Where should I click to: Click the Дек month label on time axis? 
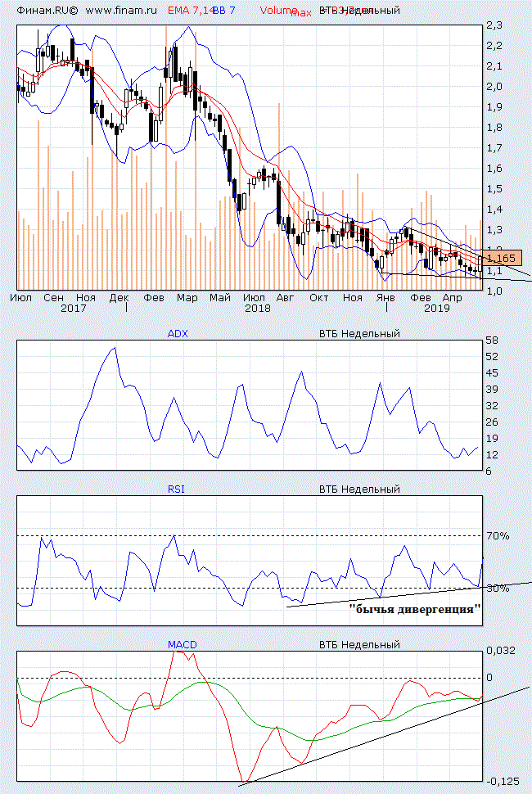click(119, 298)
